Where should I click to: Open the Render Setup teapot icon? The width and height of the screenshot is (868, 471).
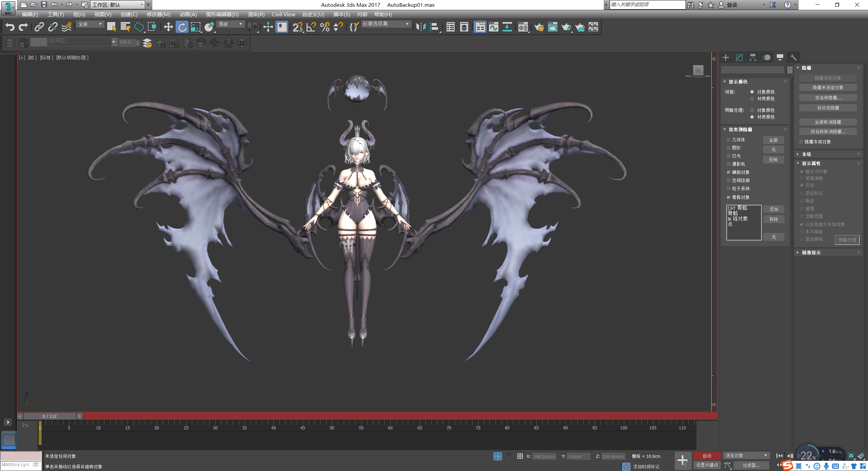click(x=539, y=27)
